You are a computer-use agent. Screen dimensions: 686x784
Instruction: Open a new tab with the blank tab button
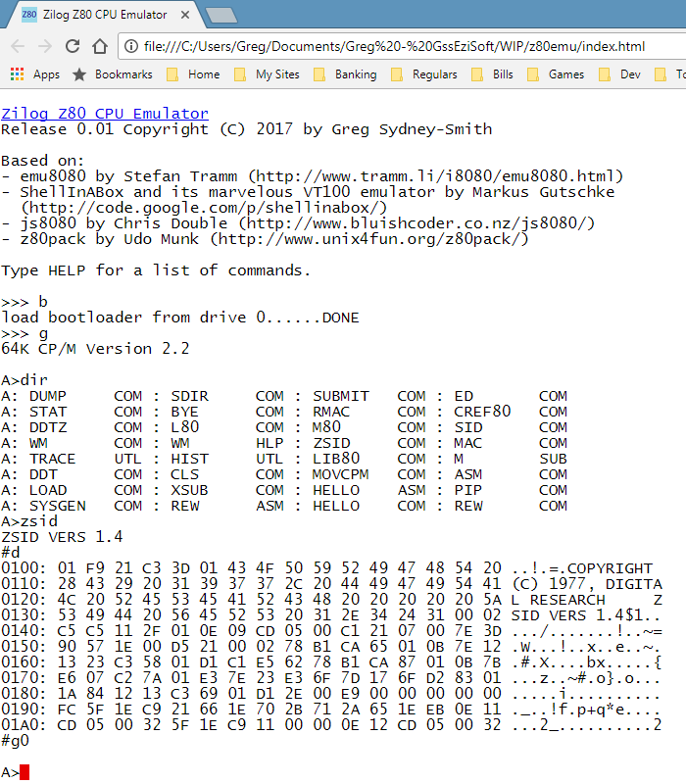tap(220, 15)
